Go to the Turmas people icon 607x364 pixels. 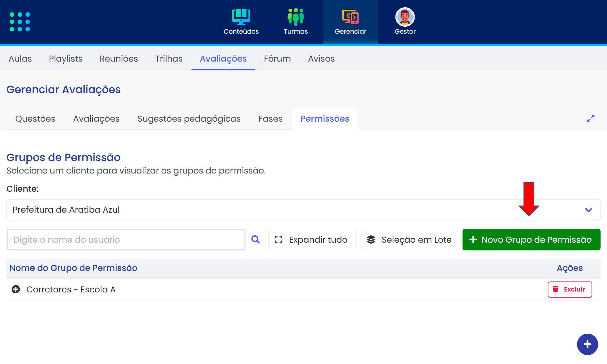coord(296,17)
